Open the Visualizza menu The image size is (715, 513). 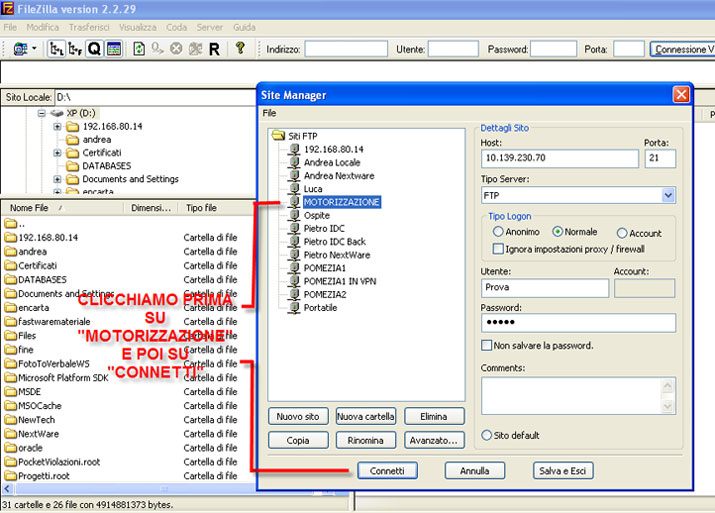point(138,27)
